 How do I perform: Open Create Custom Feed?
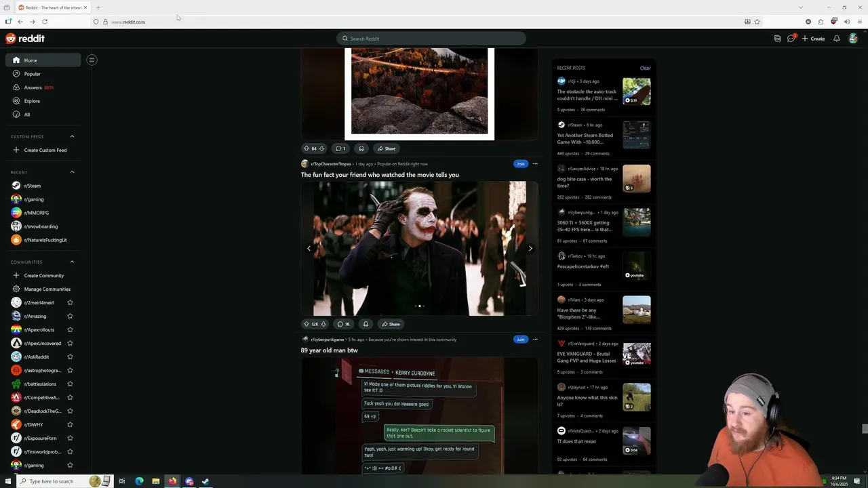point(43,150)
